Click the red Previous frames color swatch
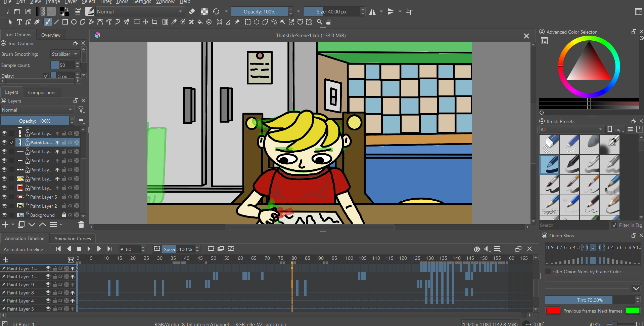Image resolution: width=644 pixels, height=326 pixels. [x=553, y=311]
